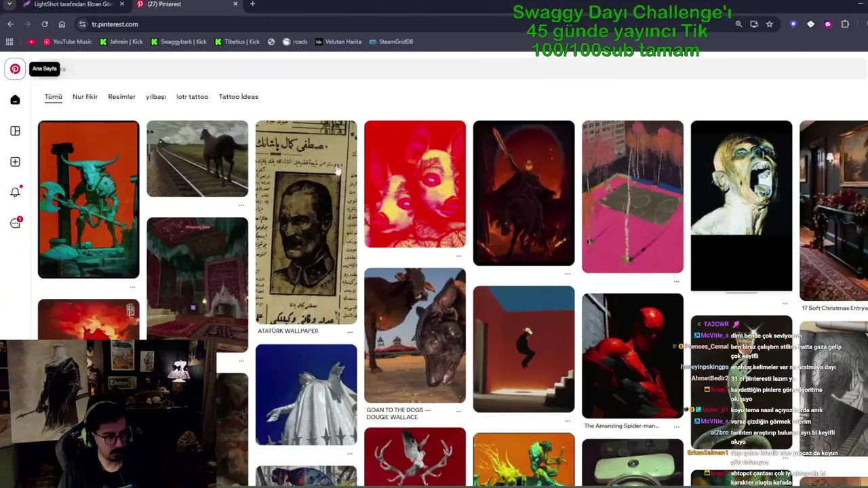Click the purple glowing extension icon
868x488 pixels.
point(793,24)
